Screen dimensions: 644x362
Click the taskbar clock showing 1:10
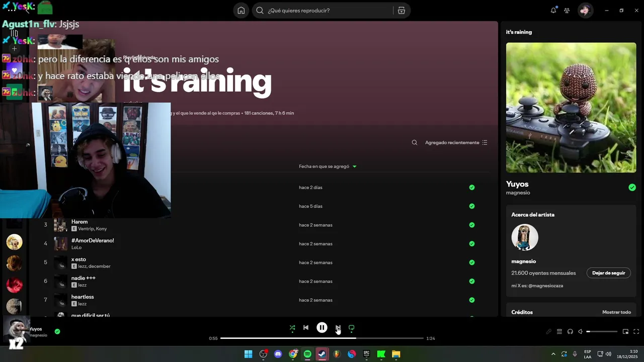[627, 354]
